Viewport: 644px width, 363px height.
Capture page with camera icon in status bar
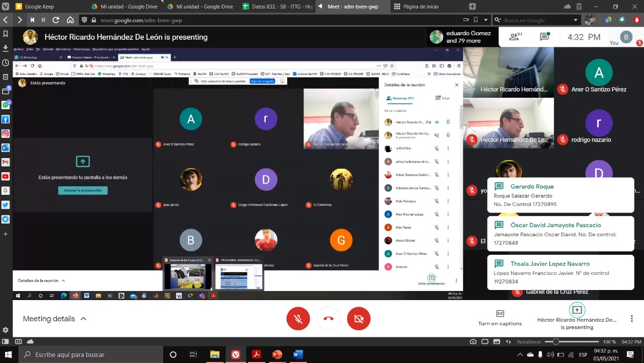473,342
